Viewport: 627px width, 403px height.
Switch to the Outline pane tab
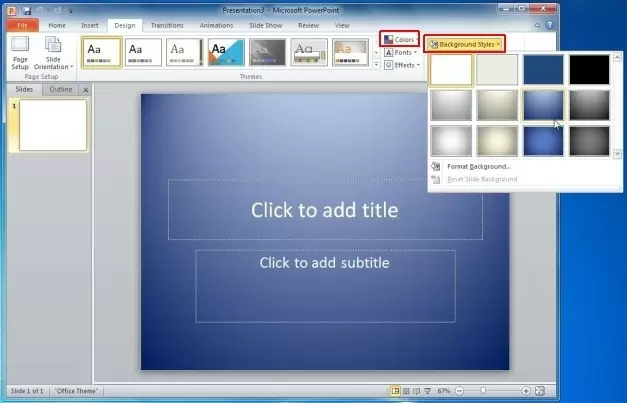coord(60,90)
